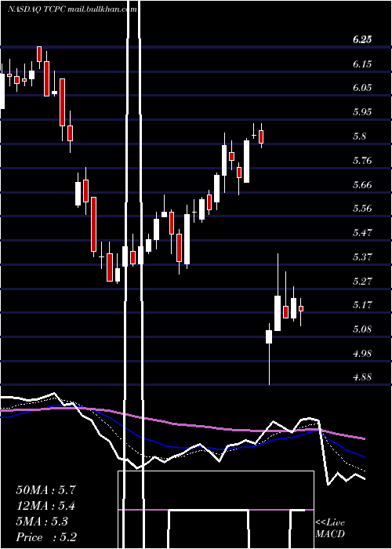Click the 6.05 price axis label
Image resolution: width=392 pixels, height=549 pixels.
point(362,88)
